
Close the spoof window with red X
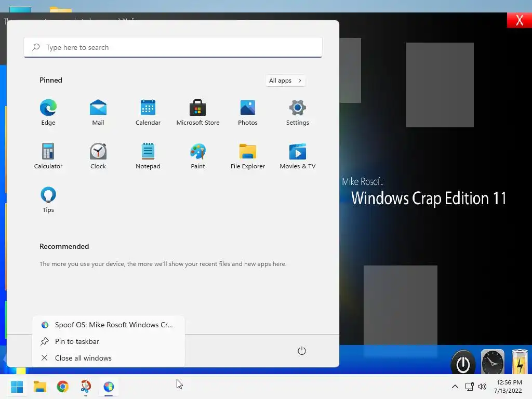pyautogui.click(x=520, y=20)
